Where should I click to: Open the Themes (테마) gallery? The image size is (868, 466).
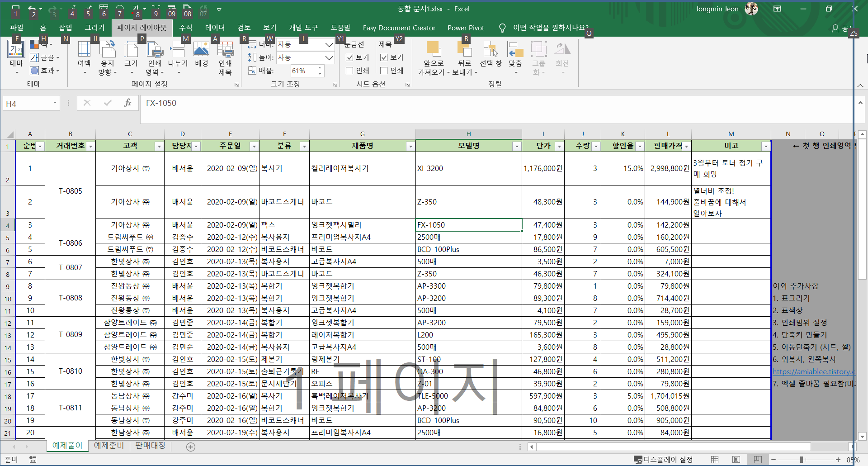[16, 57]
